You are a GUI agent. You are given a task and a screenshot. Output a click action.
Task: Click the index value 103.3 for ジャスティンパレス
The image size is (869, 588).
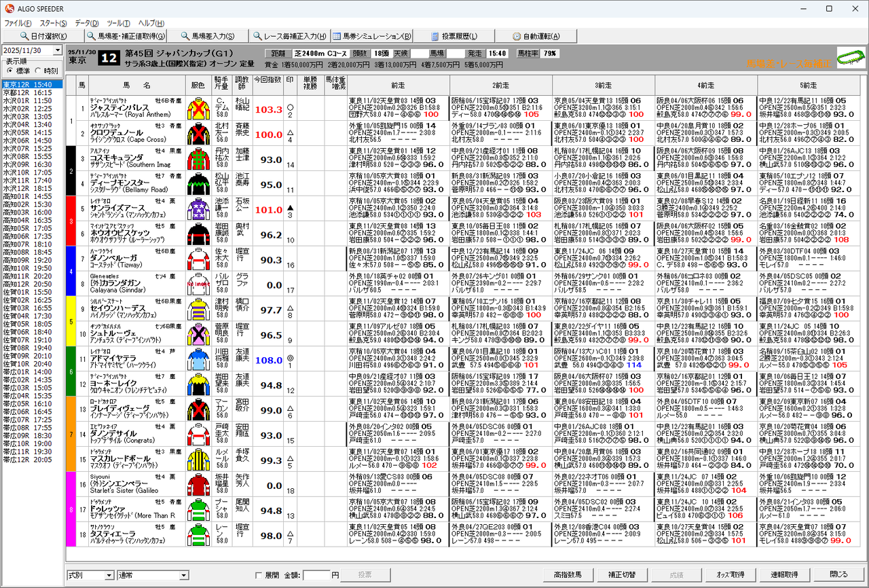(x=268, y=109)
